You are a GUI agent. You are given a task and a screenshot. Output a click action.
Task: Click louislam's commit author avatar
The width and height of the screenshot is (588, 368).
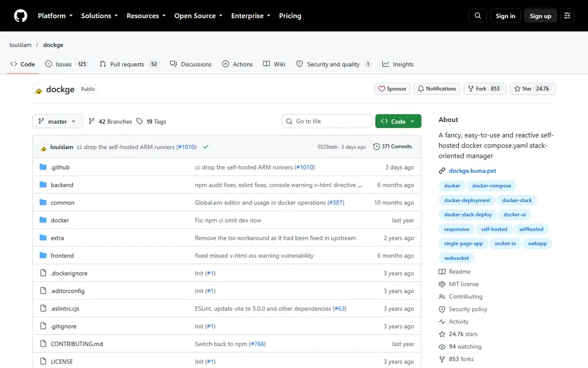coord(43,147)
